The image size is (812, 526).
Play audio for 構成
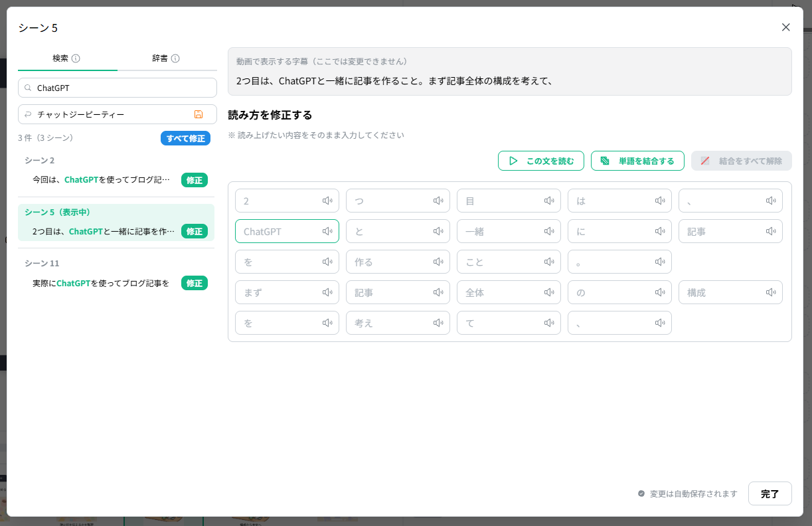click(x=771, y=292)
